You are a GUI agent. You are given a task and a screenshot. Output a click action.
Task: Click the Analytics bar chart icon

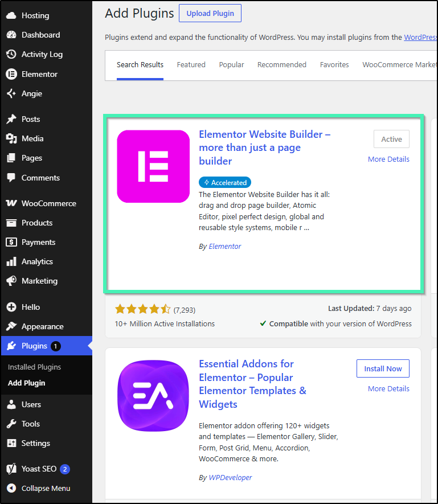pyautogui.click(x=11, y=261)
